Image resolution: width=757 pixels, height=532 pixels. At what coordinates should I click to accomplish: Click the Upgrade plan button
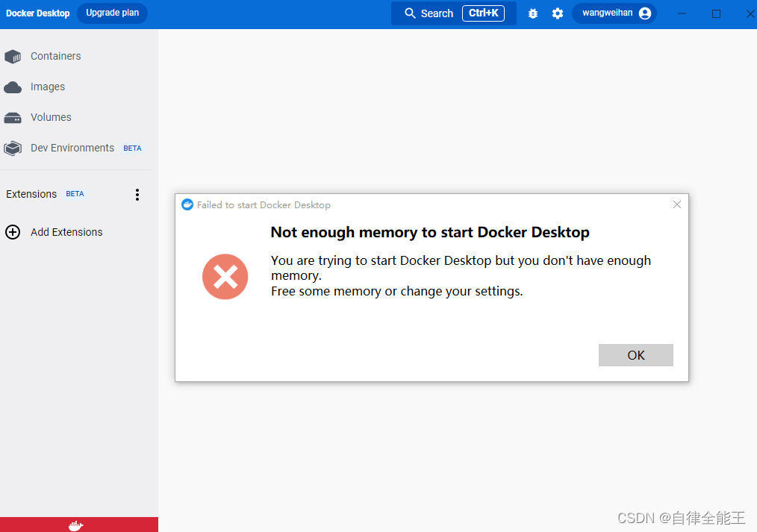pos(112,13)
